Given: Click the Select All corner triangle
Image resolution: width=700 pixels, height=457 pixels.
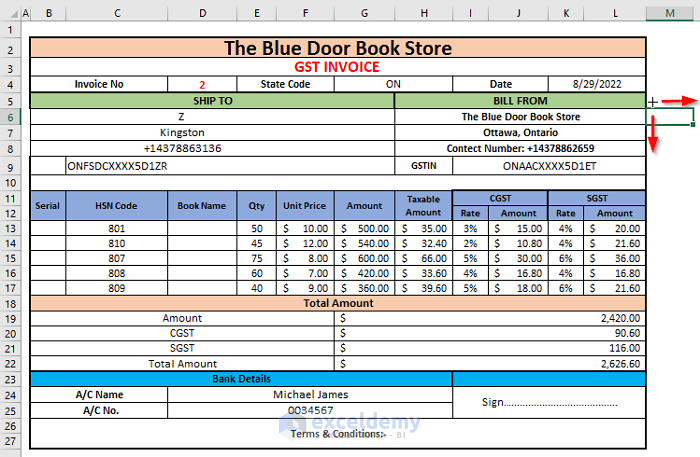Looking at the screenshot, I should pos(15,14).
